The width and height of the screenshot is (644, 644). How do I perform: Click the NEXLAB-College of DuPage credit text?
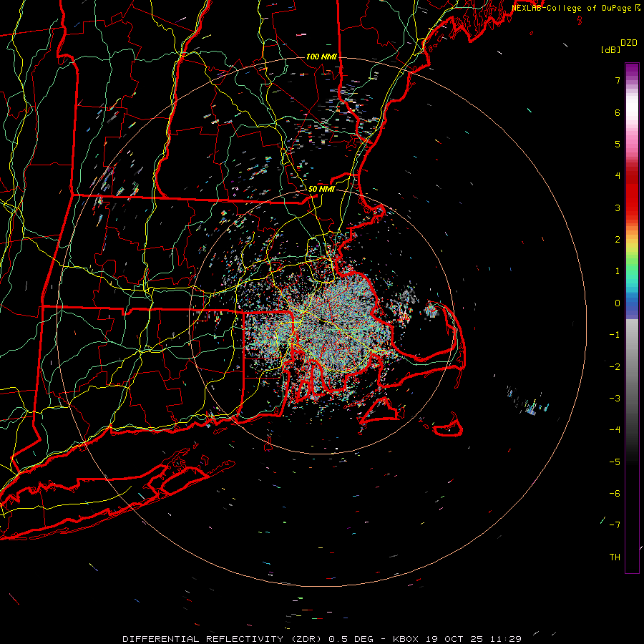pyautogui.click(x=572, y=8)
